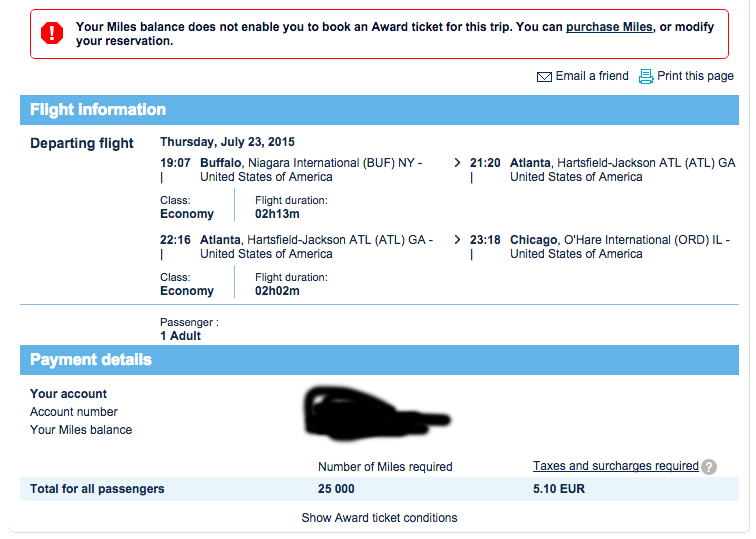Open Taxes and surcharges required link

(x=615, y=466)
